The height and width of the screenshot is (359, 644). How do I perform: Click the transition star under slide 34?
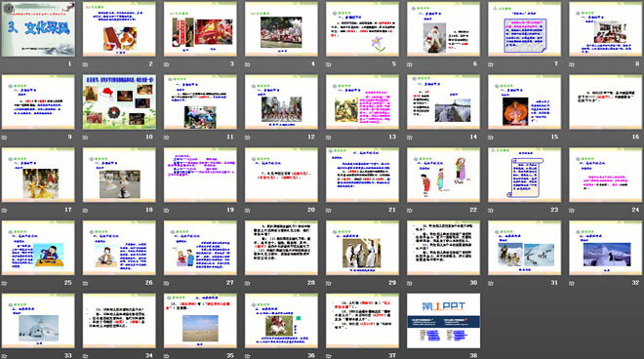click(85, 356)
